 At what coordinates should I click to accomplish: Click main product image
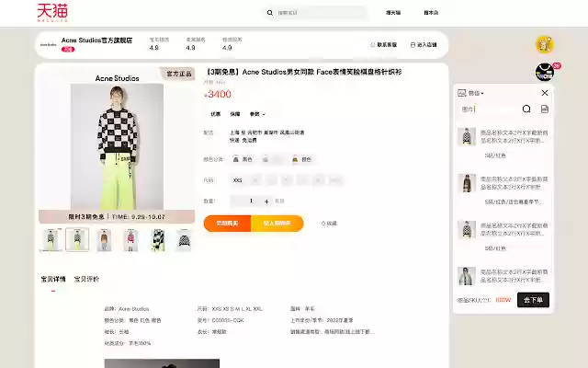(117, 146)
